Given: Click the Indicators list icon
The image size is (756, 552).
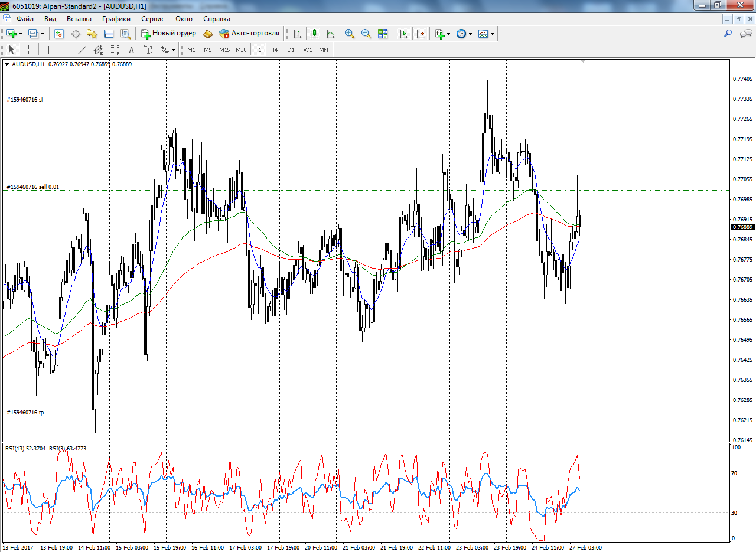Looking at the screenshot, I should coord(439,34).
